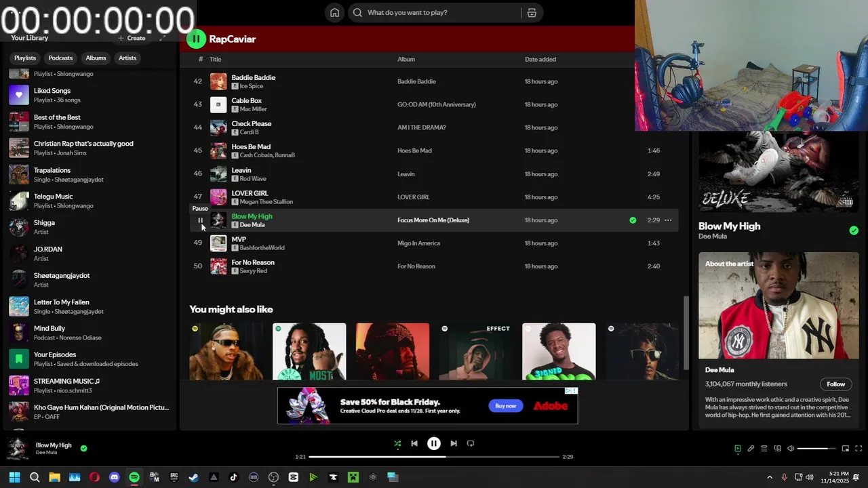868x488 pixels.
Task: Pause RapCaviar with the green header button
Action: pos(196,39)
